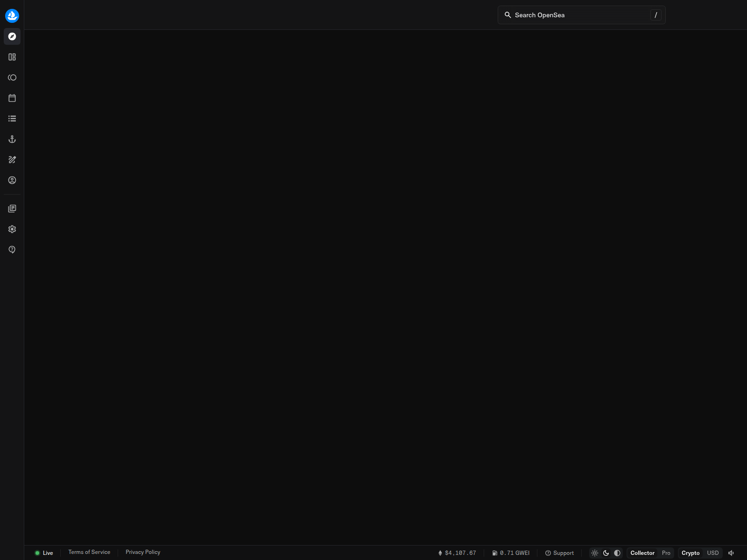Open the list Activity icon in sidebar
The height and width of the screenshot is (560, 747).
12,119
